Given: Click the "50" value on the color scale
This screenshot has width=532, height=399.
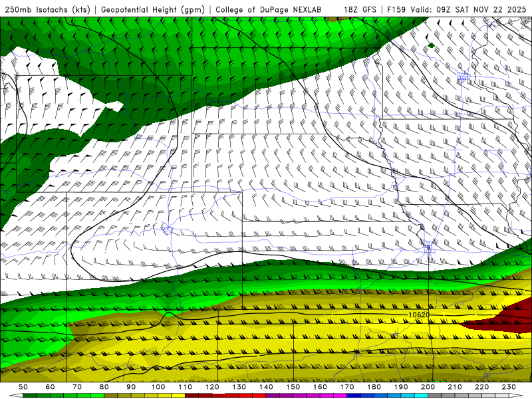Looking at the screenshot, I should pyautogui.click(x=23, y=387).
